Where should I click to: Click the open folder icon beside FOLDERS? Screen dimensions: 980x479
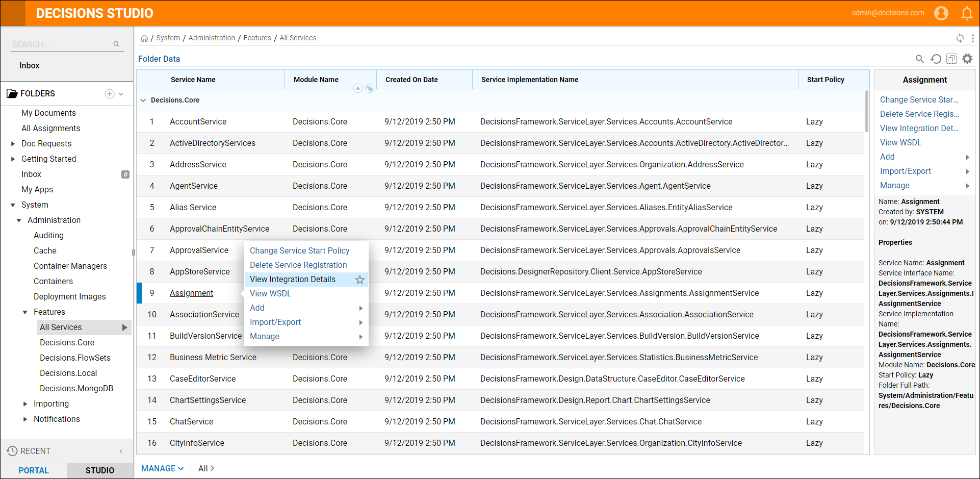pos(12,94)
